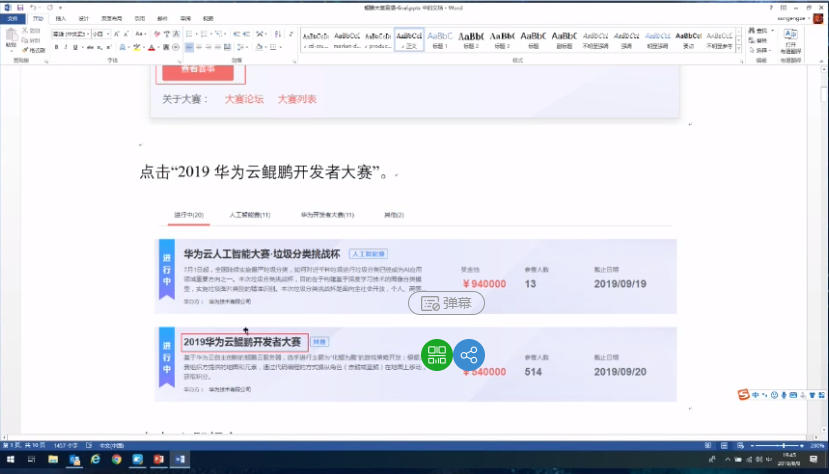Select the 正文 style in gallery
Image resolution: width=829 pixels, height=474 pixels.
[409, 40]
